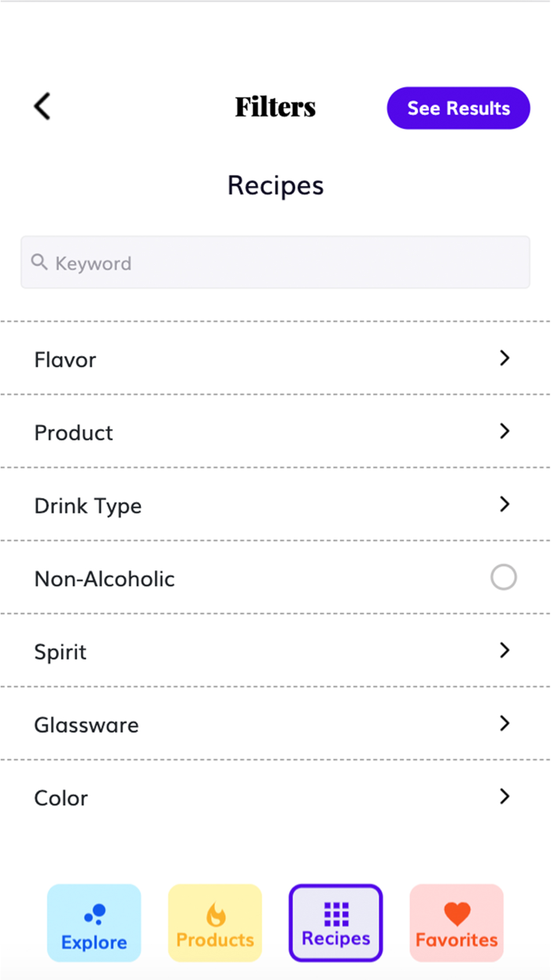
Task: Click the Keyword search field
Action: [x=275, y=262]
